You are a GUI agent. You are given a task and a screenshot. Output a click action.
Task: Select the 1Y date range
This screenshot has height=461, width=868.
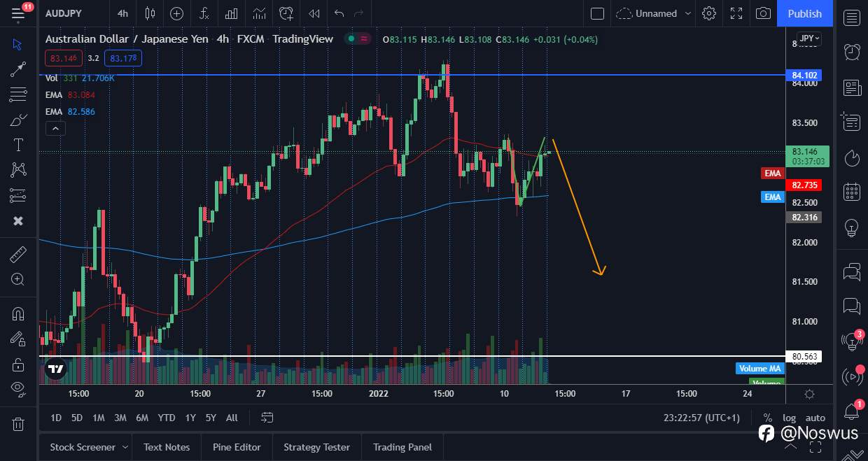tap(190, 418)
